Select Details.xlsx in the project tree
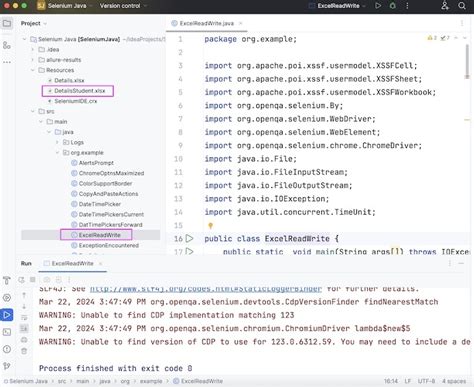Viewport: 474px width, 387px height. [69, 80]
